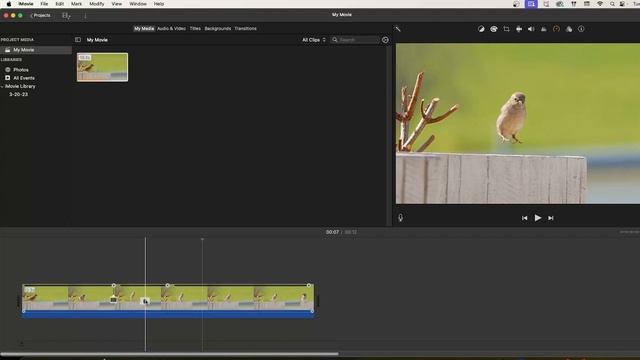This screenshot has width=640, height=360.
Task: Switch to the Transitions tab
Action: 245,29
